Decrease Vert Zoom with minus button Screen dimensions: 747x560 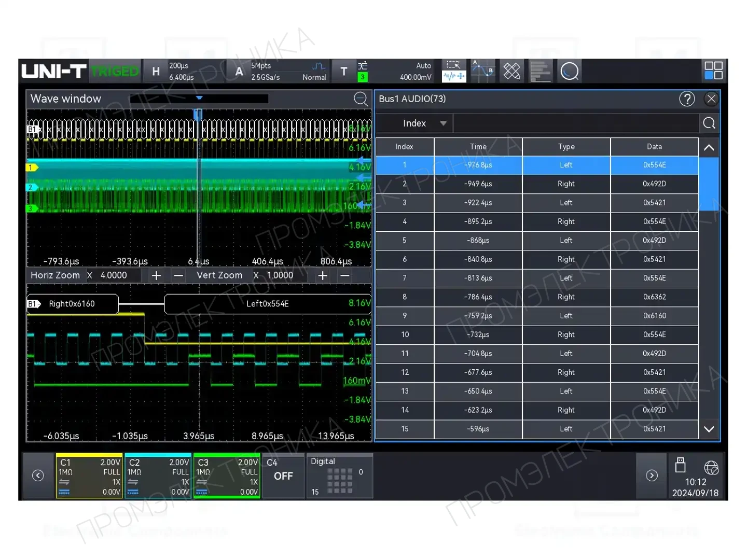click(345, 276)
